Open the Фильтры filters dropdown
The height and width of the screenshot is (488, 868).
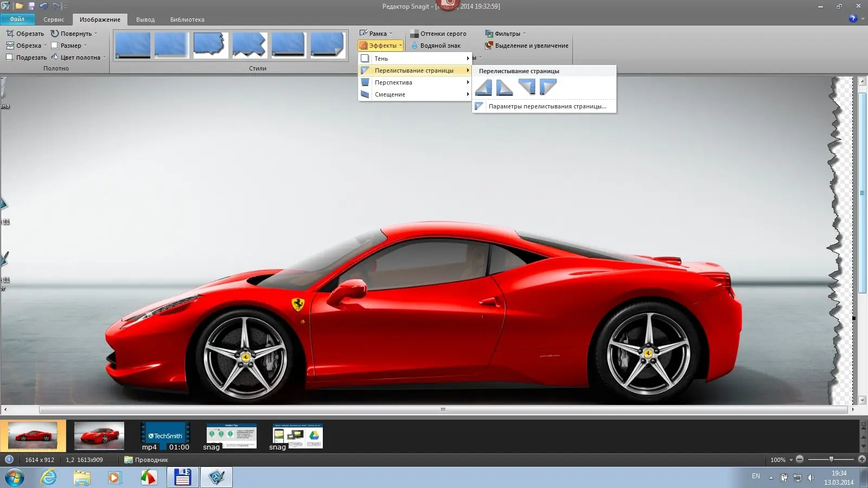point(506,34)
